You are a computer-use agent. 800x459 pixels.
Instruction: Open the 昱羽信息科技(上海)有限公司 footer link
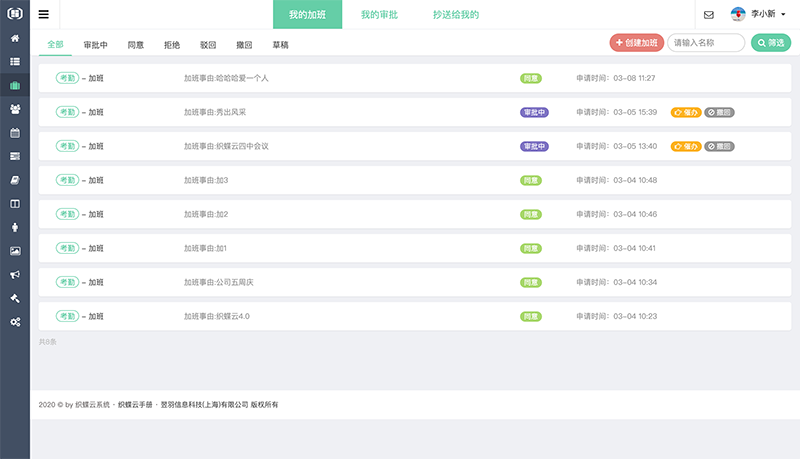(x=204, y=404)
